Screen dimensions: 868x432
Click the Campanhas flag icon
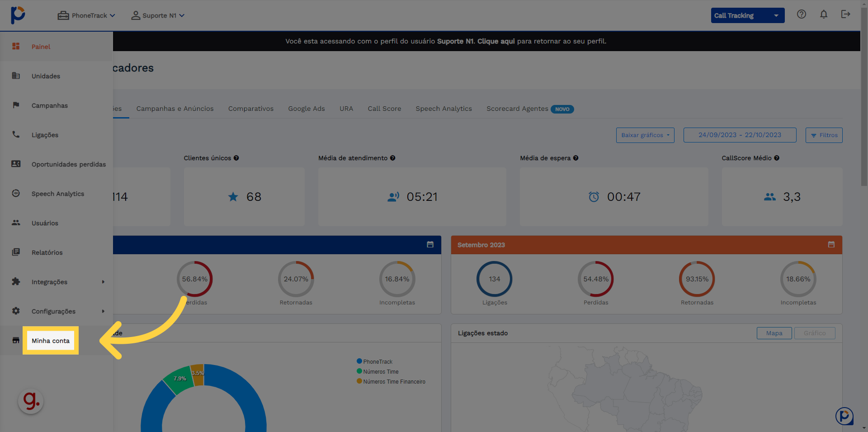[16, 105]
